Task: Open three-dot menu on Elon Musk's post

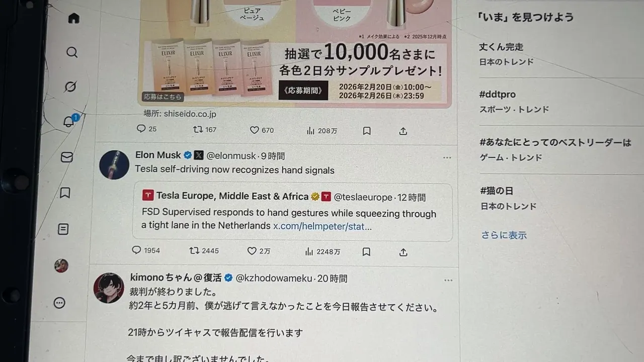Action: point(447,158)
